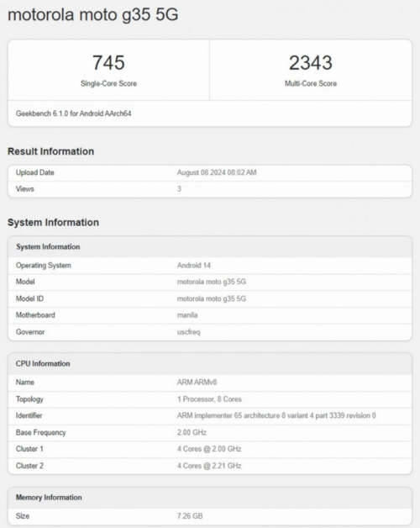
Task: Select '4 Cores @ 2.21 GHz' value
Action: pyautogui.click(x=209, y=466)
